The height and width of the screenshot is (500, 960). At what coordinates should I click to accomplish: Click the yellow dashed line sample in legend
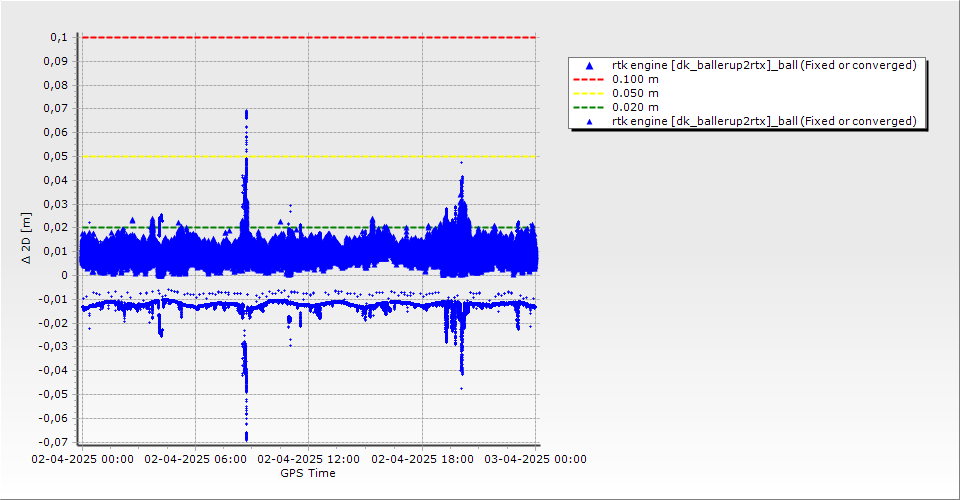click(x=588, y=94)
